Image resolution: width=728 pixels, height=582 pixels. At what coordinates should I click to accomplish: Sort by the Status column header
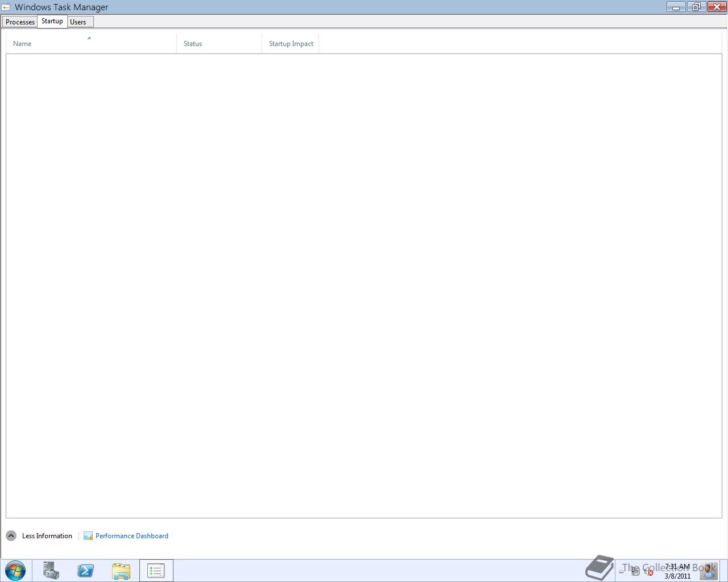(219, 44)
